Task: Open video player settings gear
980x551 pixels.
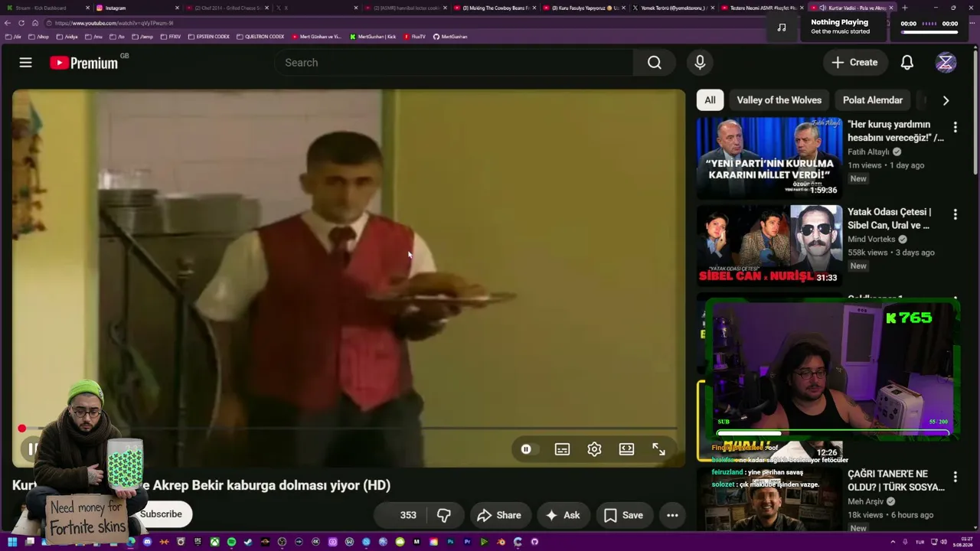Action: (594, 449)
